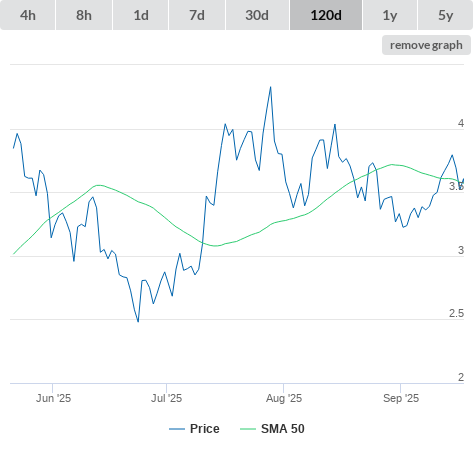Click the 4 y-axis value label

[461, 123]
